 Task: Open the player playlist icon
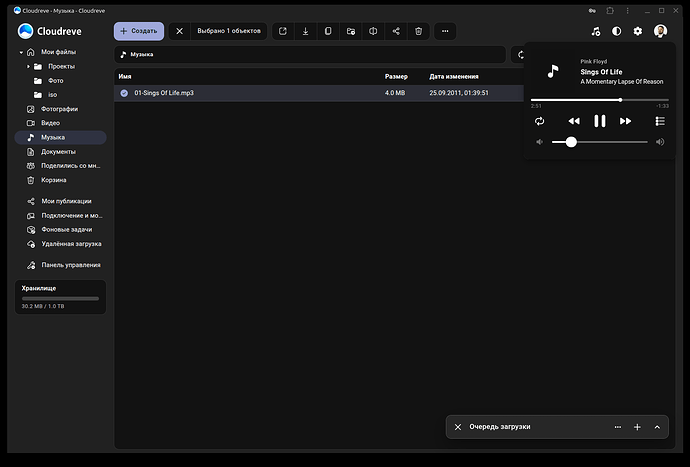(659, 121)
